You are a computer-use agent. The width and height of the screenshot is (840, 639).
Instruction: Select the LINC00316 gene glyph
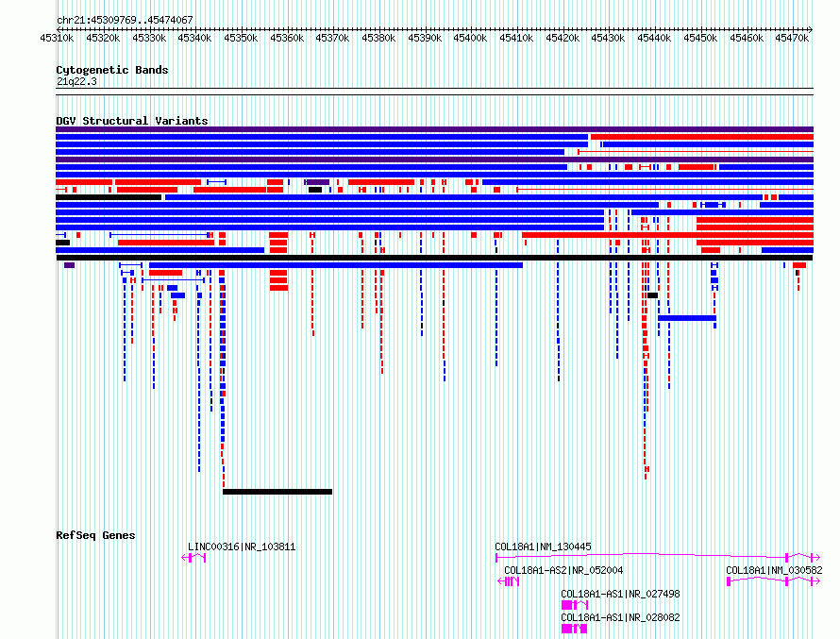[x=193, y=558]
